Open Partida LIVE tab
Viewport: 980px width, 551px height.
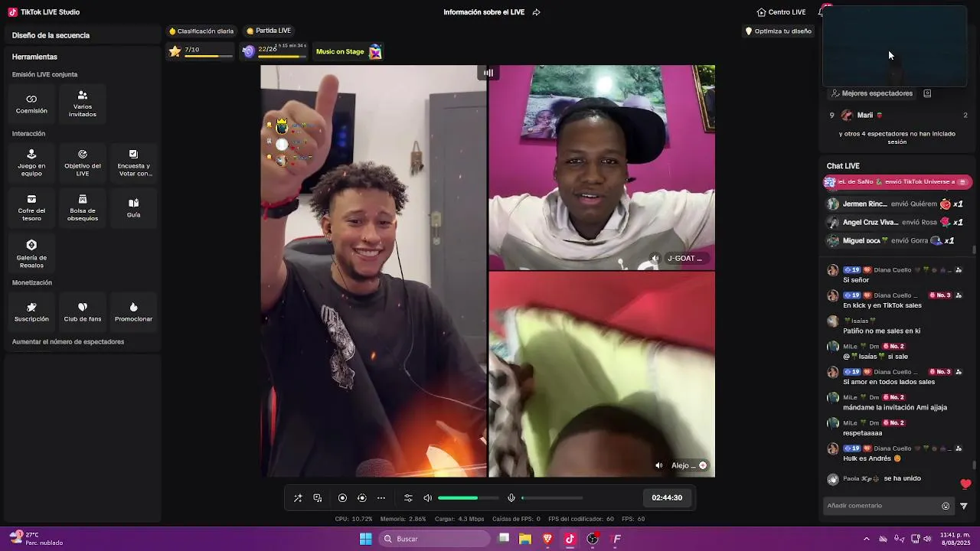[269, 31]
